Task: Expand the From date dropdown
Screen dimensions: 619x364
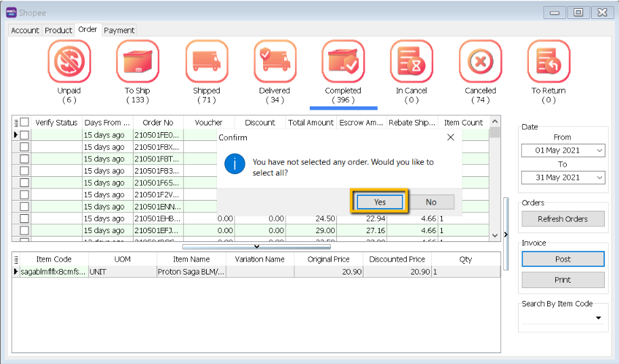Action: (x=599, y=150)
